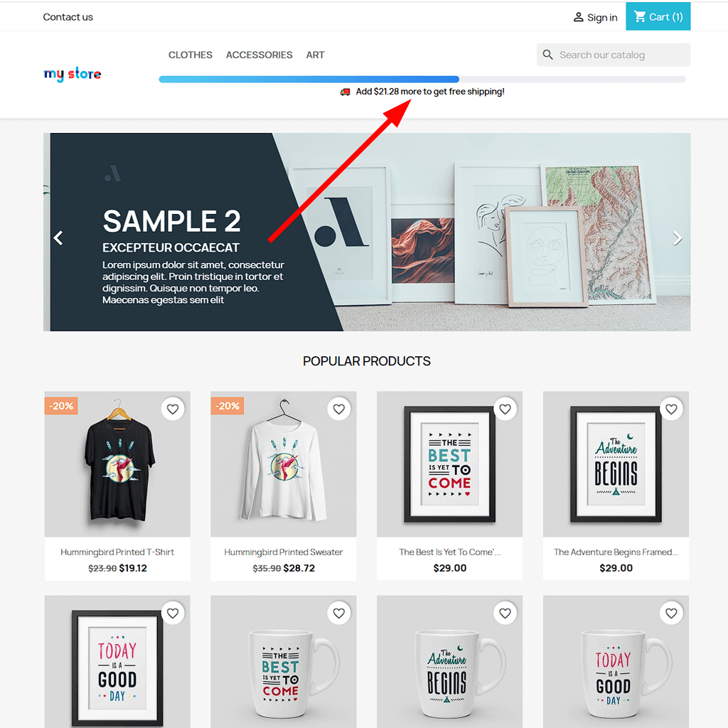Viewport: 728px width, 728px height.
Task: Open the ART category
Action: click(x=315, y=55)
